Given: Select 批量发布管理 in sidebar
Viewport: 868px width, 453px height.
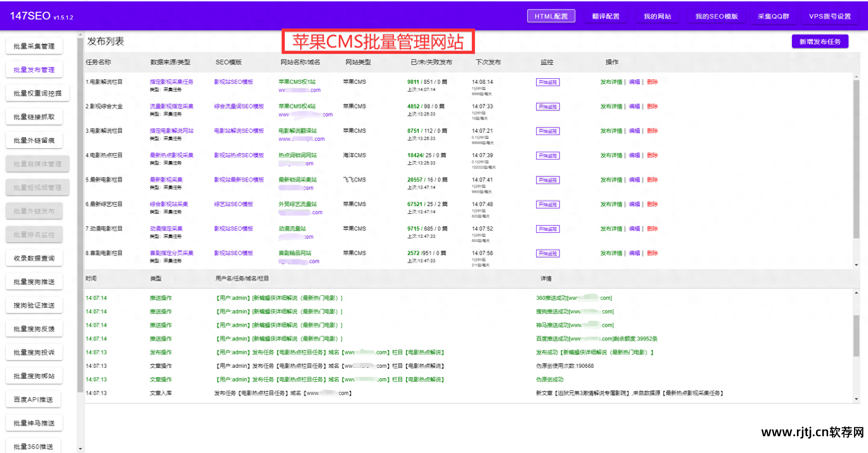Looking at the screenshot, I should pyautogui.click(x=34, y=69).
